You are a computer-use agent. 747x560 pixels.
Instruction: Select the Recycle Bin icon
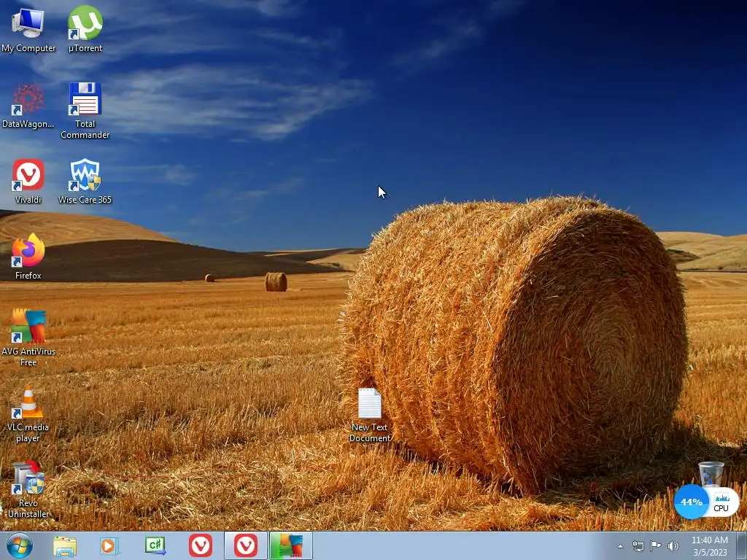[x=711, y=474]
